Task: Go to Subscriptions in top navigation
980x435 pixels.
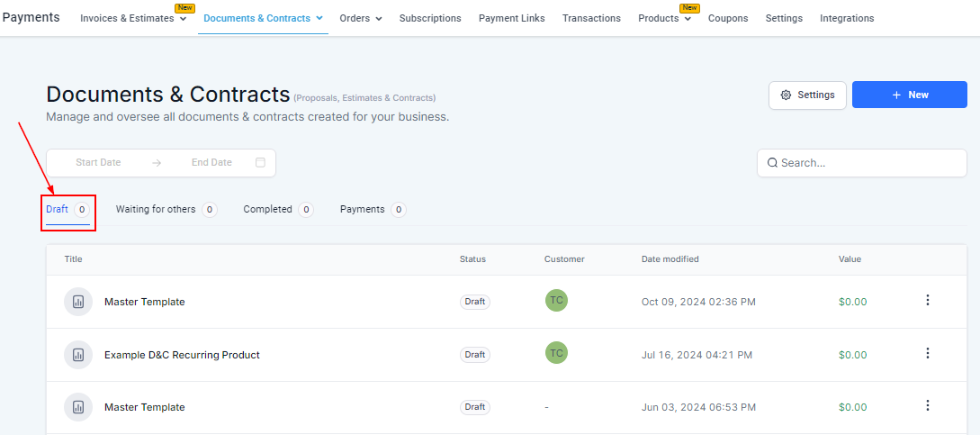Action: pyautogui.click(x=429, y=18)
